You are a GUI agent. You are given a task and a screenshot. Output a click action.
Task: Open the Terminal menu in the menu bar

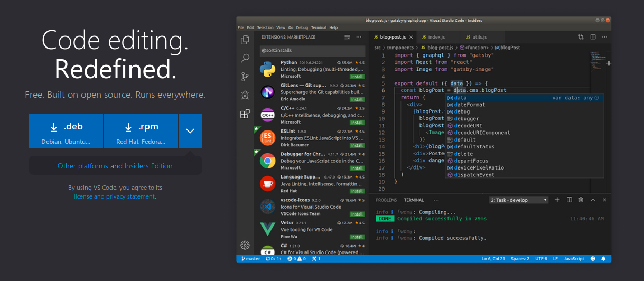[319, 27]
